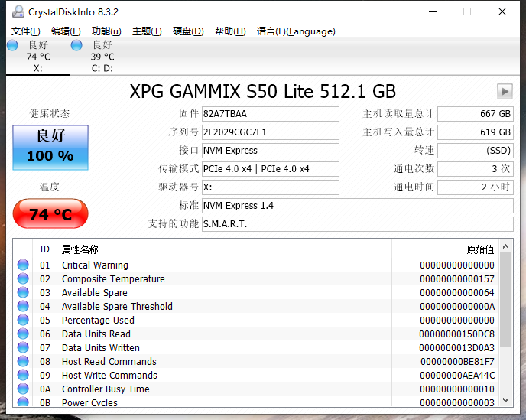
Task: Click the blue status dot for Host Write Commands
Action: [x=23, y=375]
